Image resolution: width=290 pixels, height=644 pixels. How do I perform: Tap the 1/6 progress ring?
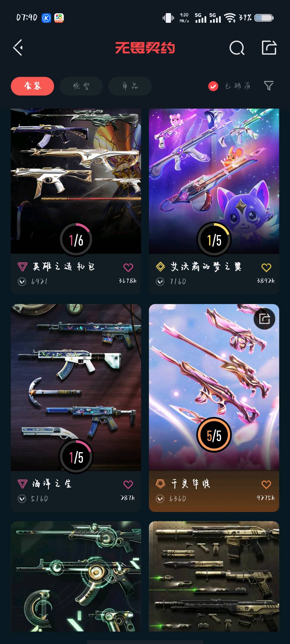pos(76,239)
